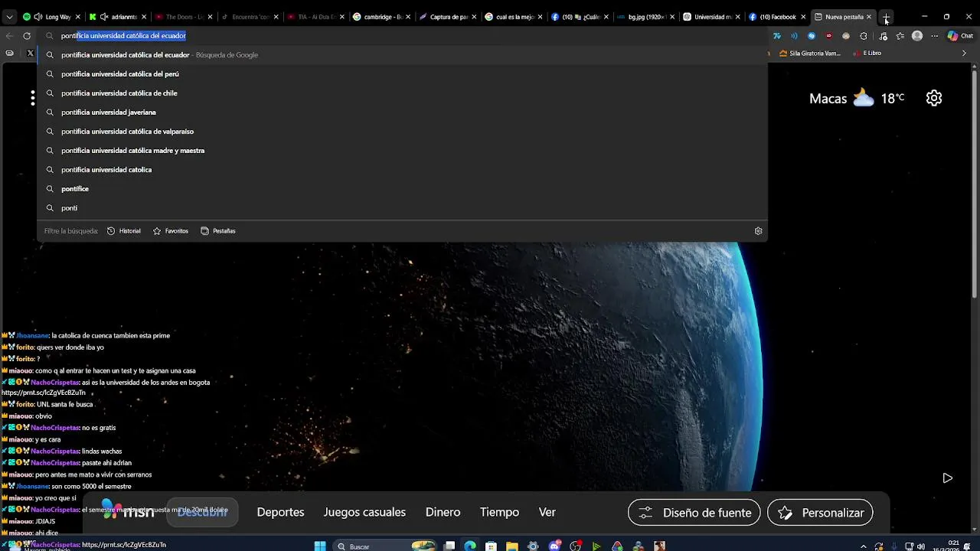
Task: Open a new tab with plus button
Action: (x=886, y=17)
